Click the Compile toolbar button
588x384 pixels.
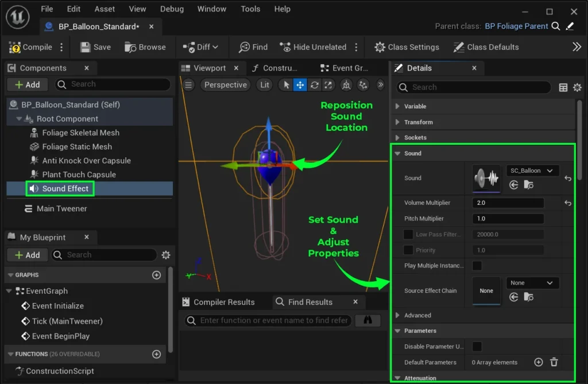coord(31,47)
